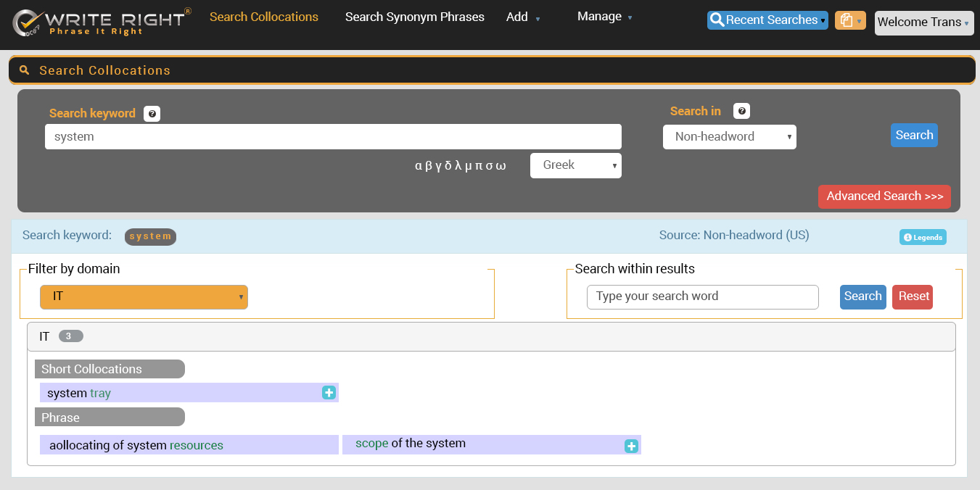
Task: Click the help icon beside Search in
Action: pos(741,111)
